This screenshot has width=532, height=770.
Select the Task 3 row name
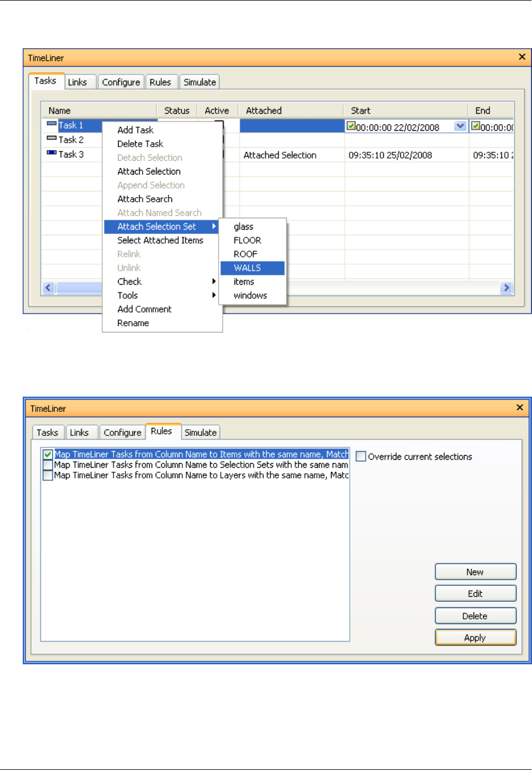[x=71, y=155]
